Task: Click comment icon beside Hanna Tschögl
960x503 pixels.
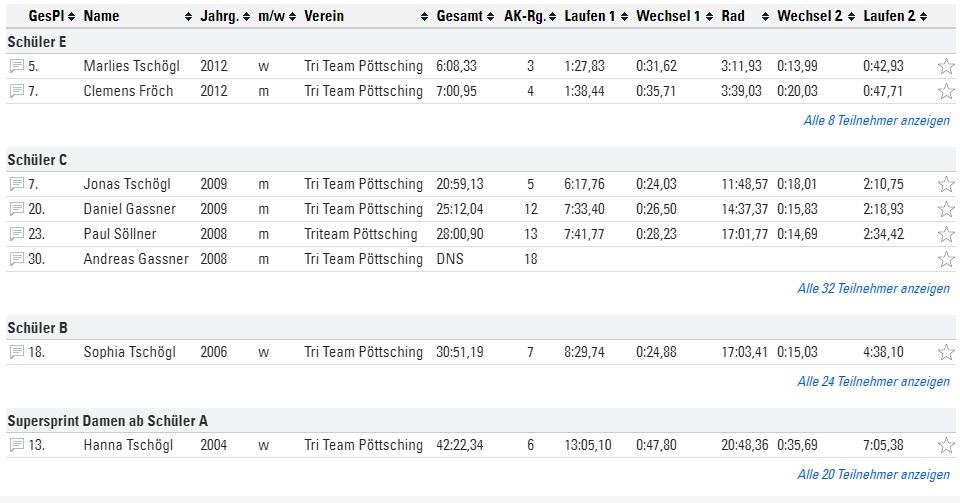Action: [17, 445]
